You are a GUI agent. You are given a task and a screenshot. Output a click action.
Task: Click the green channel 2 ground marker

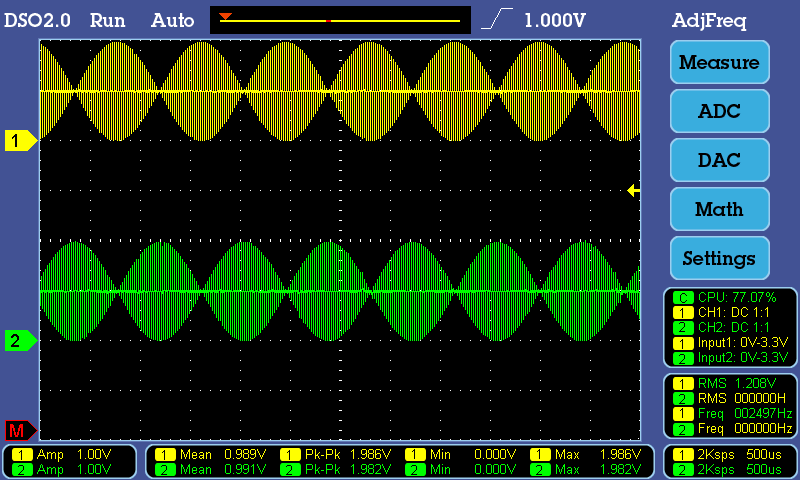coord(20,340)
